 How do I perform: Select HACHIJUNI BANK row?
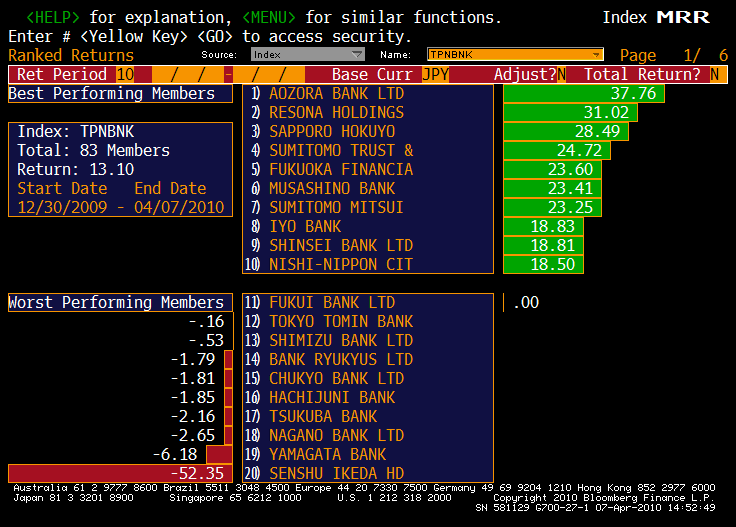pyautogui.click(x=368, y=397)
